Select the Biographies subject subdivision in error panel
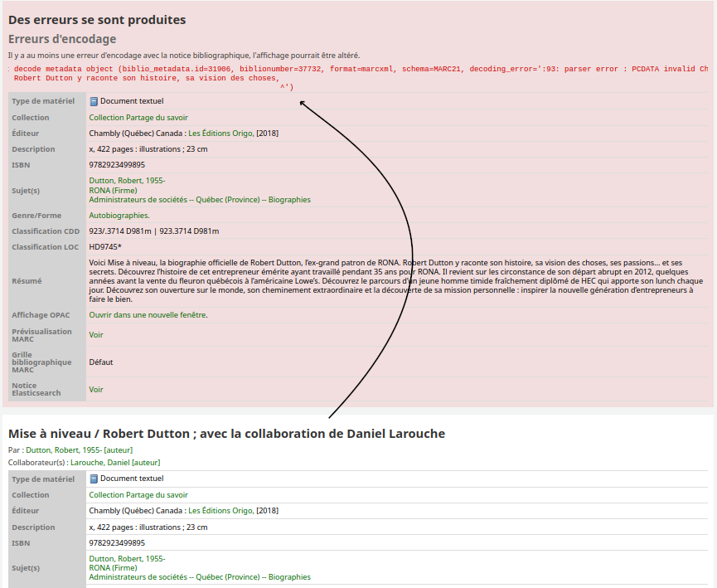This screenshot has width=717, height=588. 289,200
